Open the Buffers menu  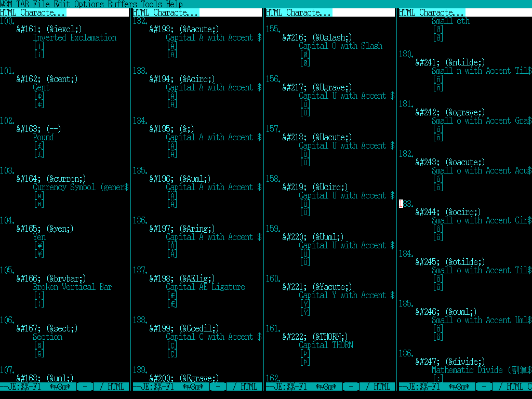coord(123,4)
